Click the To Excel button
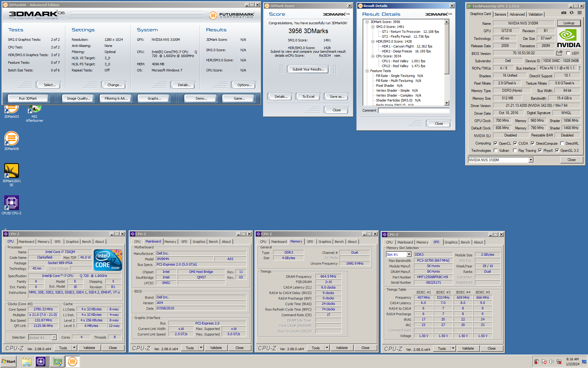 point(308,97)
